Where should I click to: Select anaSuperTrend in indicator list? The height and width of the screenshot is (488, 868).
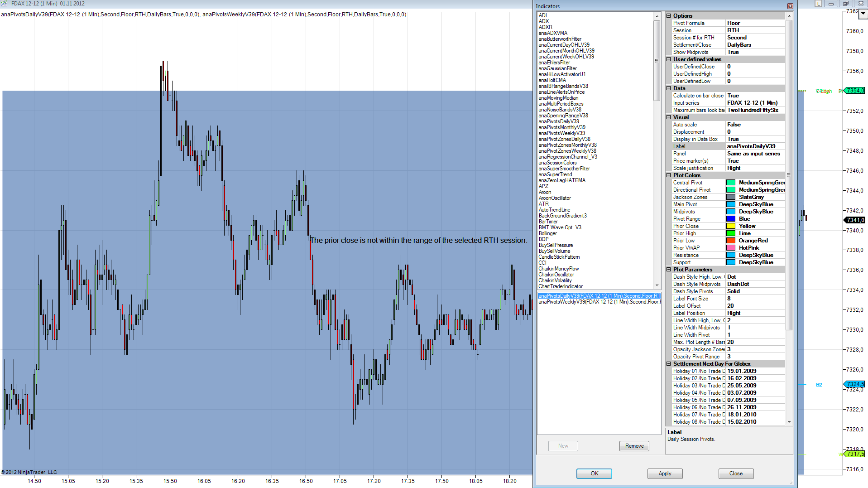click(x=555, y=174)
